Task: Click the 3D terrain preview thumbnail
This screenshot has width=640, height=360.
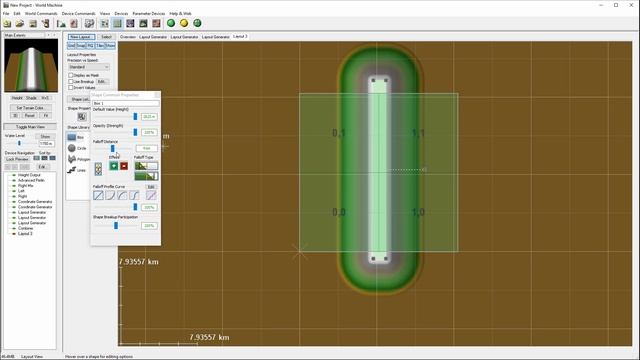Action: [31, 65]
